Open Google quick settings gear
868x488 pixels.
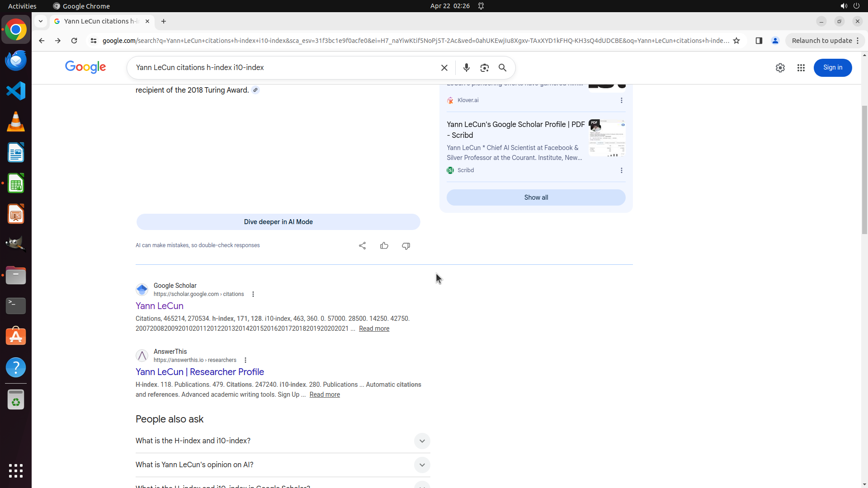tap(780, 68)
